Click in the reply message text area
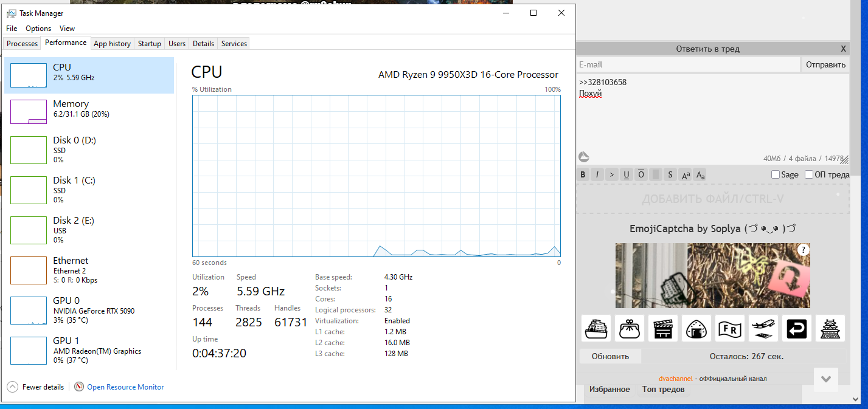 tap(713, 120)
